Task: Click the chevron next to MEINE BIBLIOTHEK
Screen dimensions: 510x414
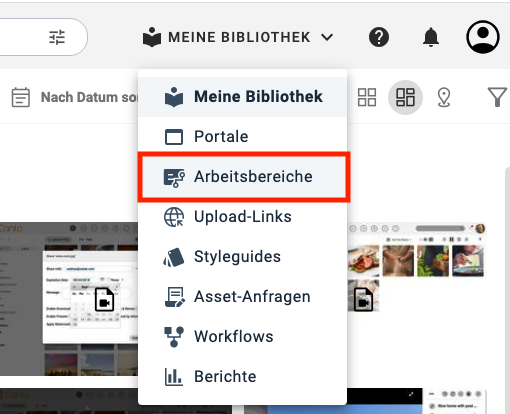Action: [x=327, y=37]
